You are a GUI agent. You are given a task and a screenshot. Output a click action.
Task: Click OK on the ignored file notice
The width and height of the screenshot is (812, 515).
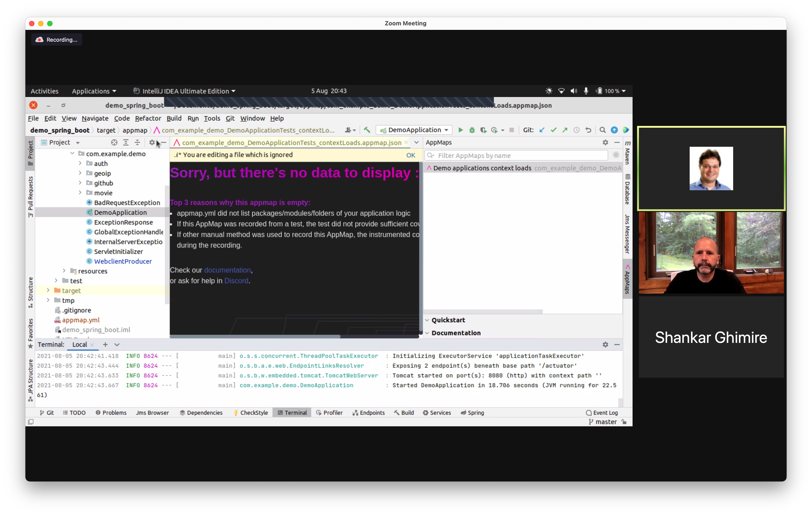point(411,155)
